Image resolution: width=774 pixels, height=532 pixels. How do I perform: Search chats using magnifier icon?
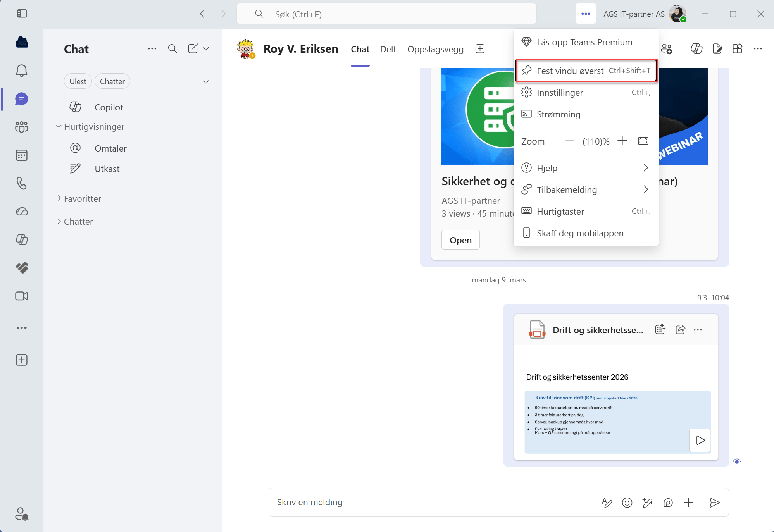tap(172, 49)
